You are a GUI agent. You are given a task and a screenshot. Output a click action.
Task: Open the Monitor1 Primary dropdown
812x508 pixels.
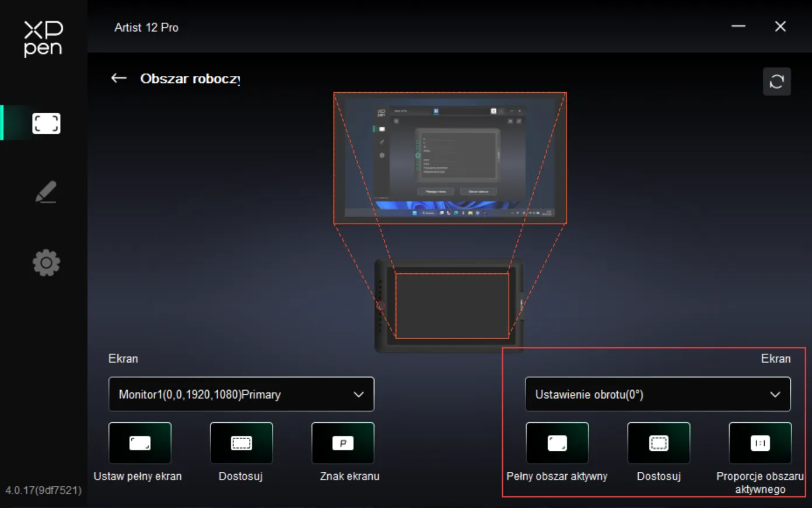click(x=241, y=394)
